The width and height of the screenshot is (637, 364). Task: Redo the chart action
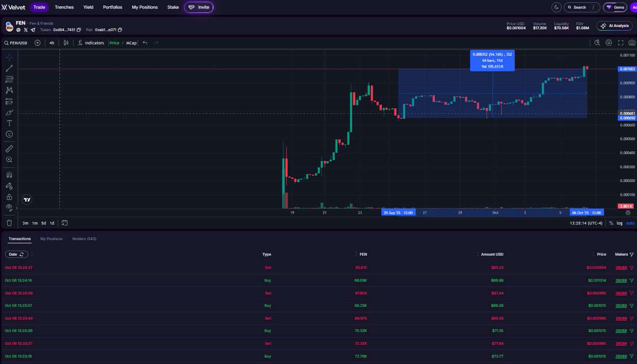pos(157,43)
